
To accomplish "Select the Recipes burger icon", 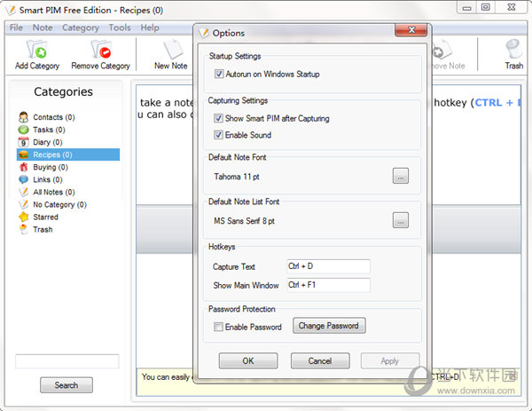I will 23,154.
